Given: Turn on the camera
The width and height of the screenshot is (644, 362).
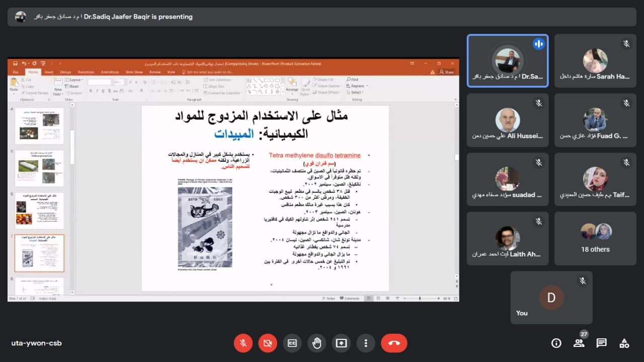Looking at the screenshot, I should click(x=268, y=343).
